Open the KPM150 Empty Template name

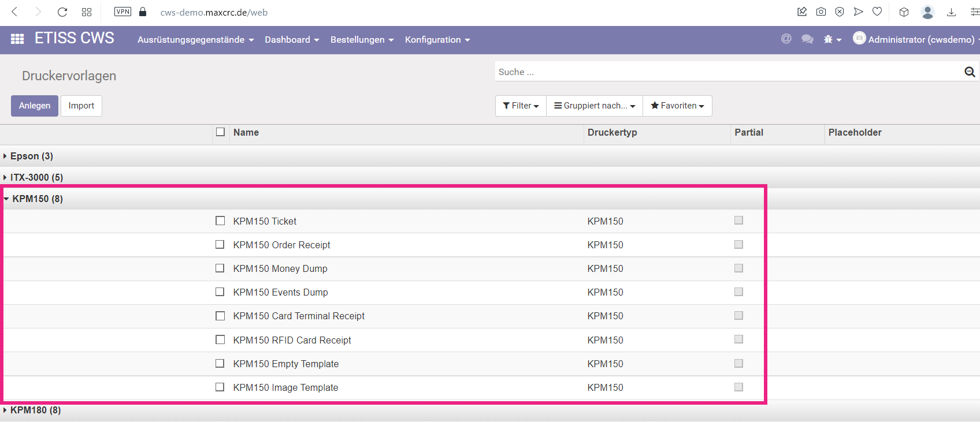pyautogui.click(x=286, y=364)
